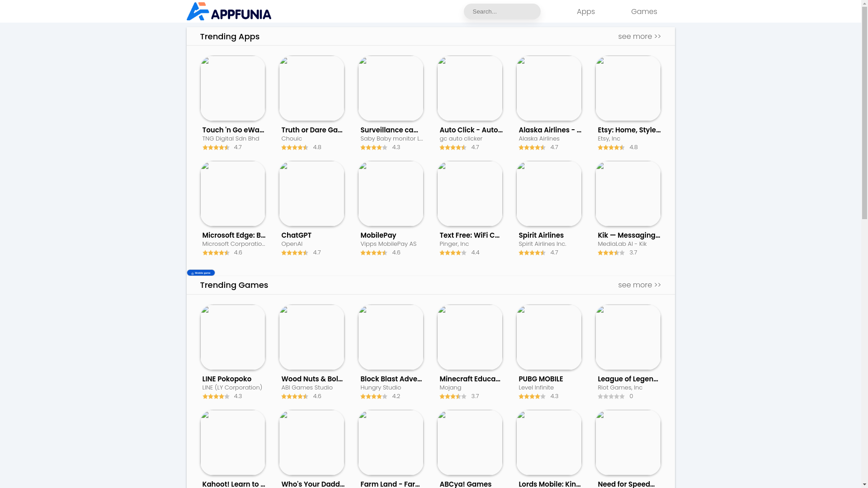This screenshot has height=488, width=868.
Task: Open the Surveillance camera app icon
Action: click(391, 88)
